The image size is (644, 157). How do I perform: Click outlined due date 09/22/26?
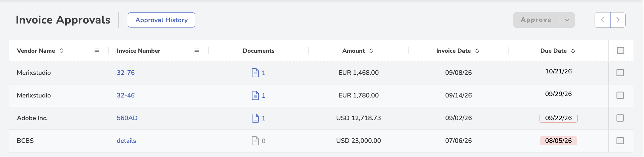pyautogui.click(x=559, y=118)
